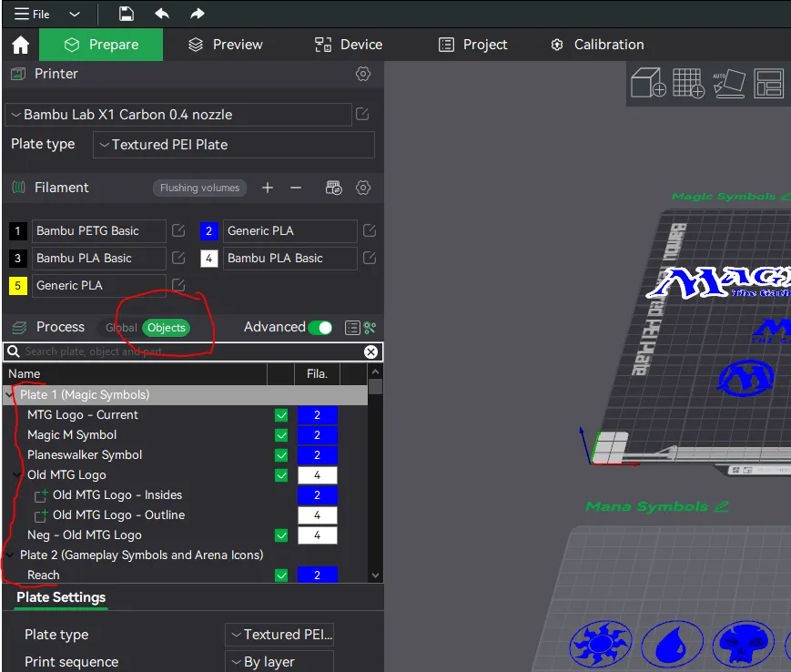Toggle printable checkbox for Magic M Symbol
Screen dimensions: 791x672
pyautogui.click(x=281, y=435)
